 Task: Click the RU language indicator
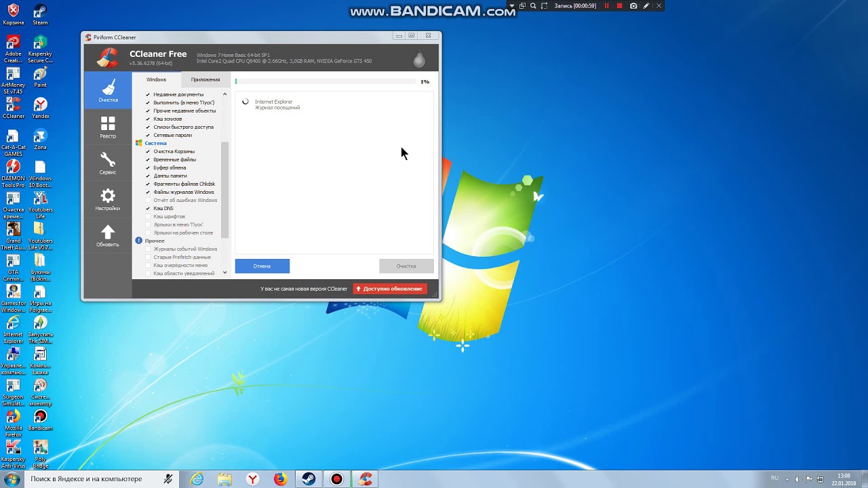point(774,479)
